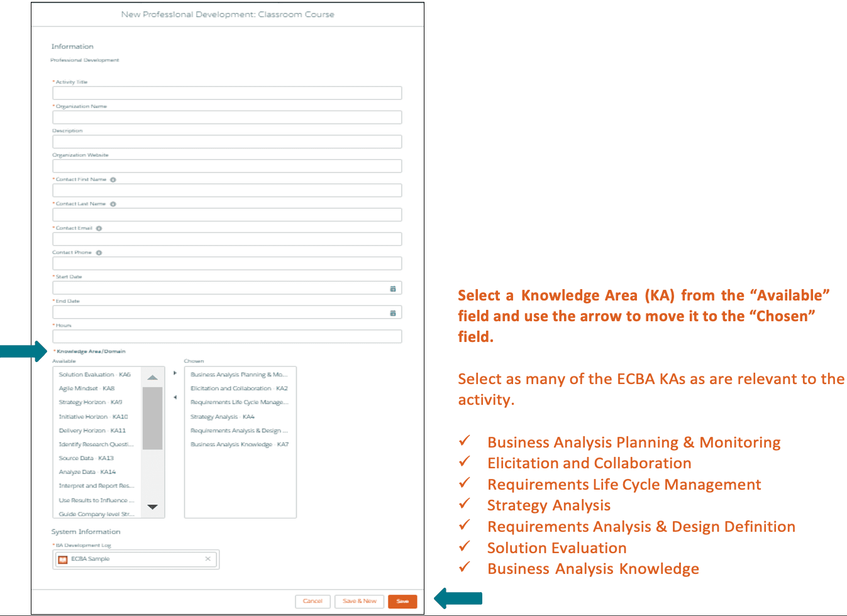Image resolution: width=847 pixels, height=616 pixels.
Task: Select Use Results to Influence ... in Available
Action: (97, 500)
